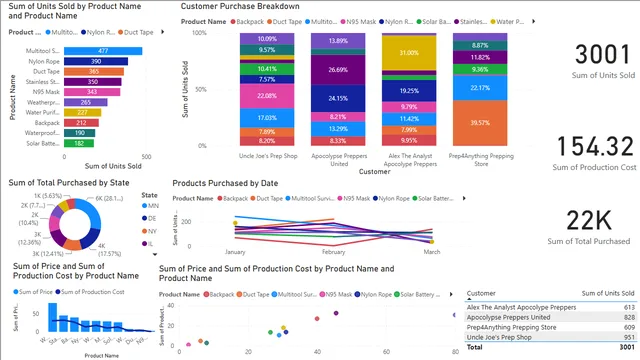Select the Apocolypse Preppers United table row

coord(550,317)
